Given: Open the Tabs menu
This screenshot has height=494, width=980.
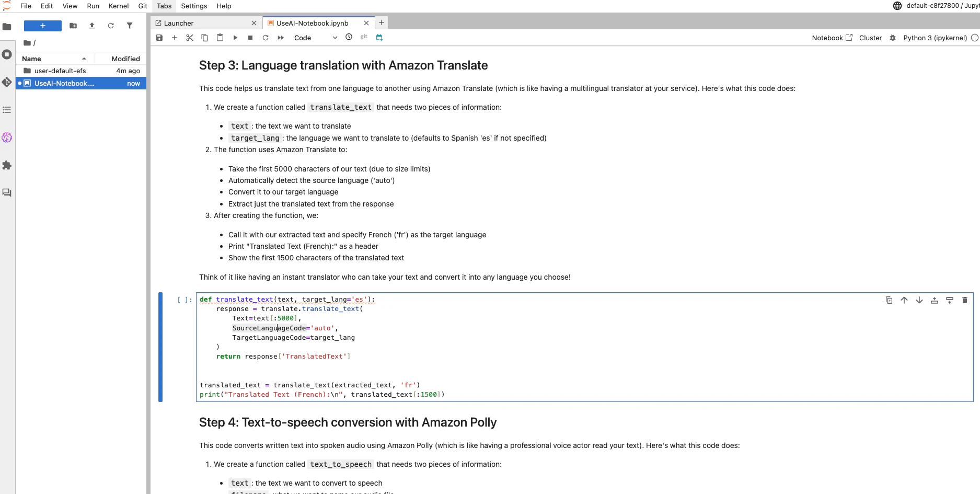Looking at the screenshot, I should [164, 6].
